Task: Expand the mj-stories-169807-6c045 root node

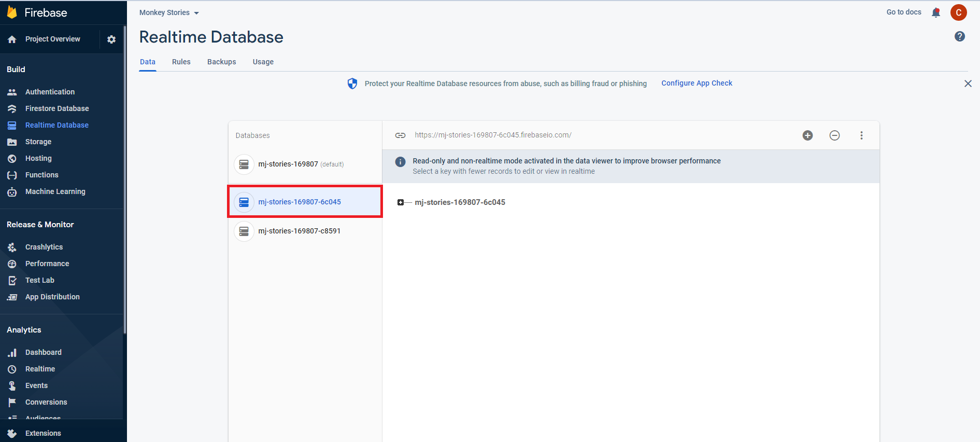Action: click(x=400, y=202)
